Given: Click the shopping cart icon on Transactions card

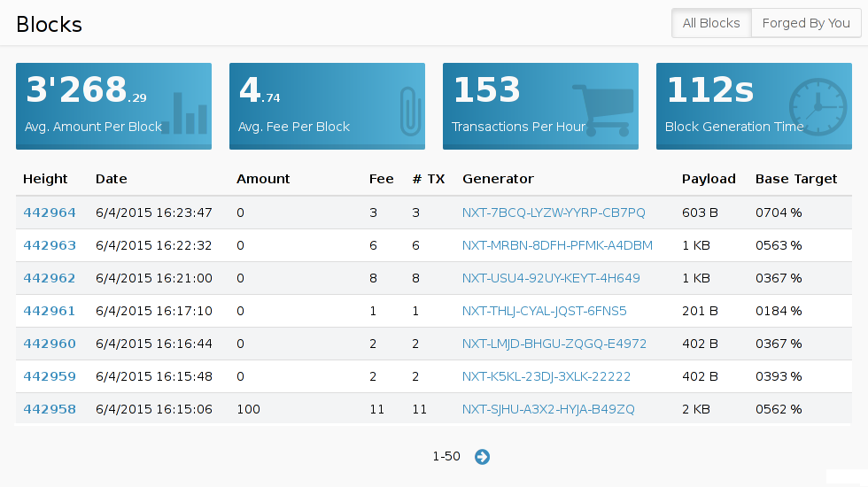Looking at the screenshot, I should (604, 110).
